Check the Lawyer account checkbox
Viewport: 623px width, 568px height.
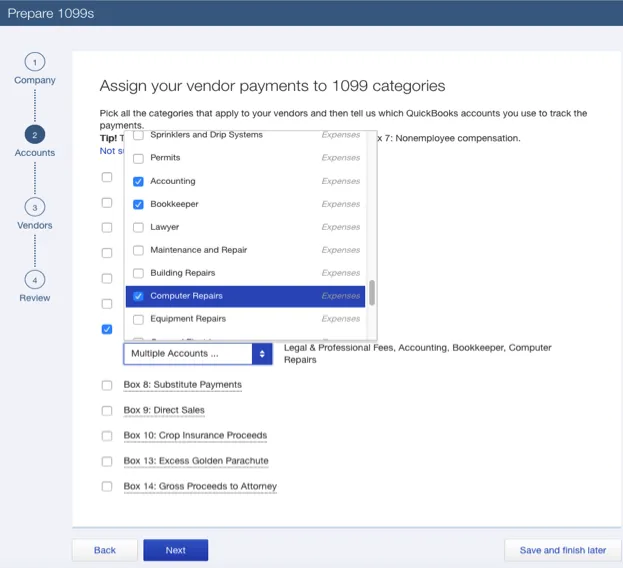(x=138, y=228)
